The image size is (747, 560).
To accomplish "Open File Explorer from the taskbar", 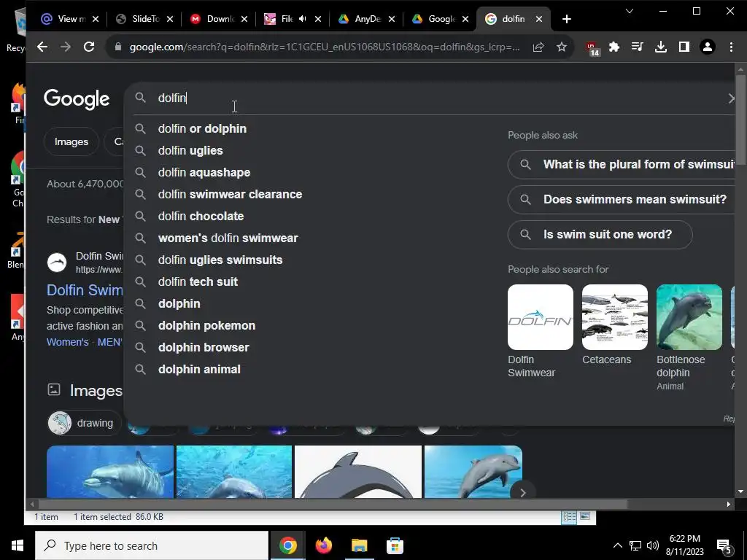I will [x=359, y=545].
